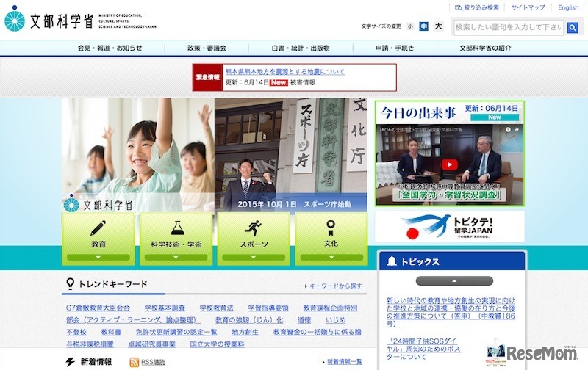Open the サイトマップ link
588x370 pixels.
coord(528,7)
